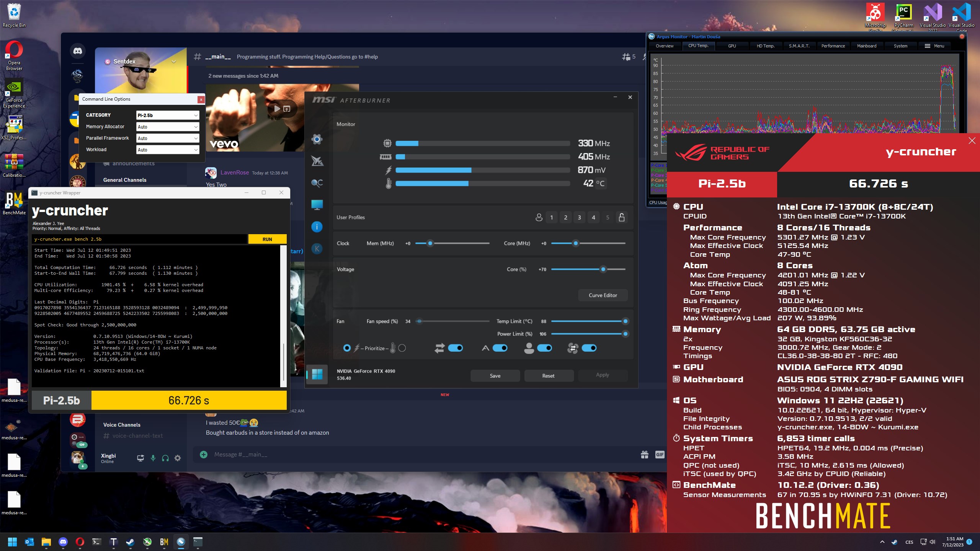The width and height of the screenshot is (980, 551).
Task: Open the Windows Start button
Action: [x=13, y=542]
